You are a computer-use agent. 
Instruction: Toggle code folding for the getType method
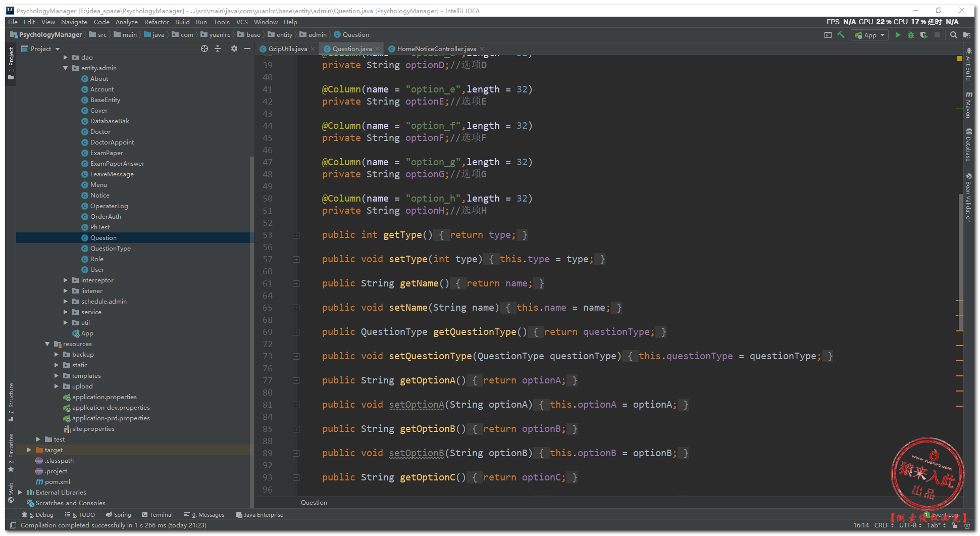[296, 235]
